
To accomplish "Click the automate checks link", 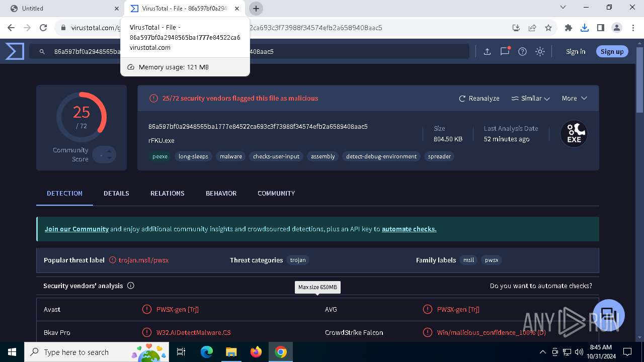I will pyautogui.click(x=409, y=229).
